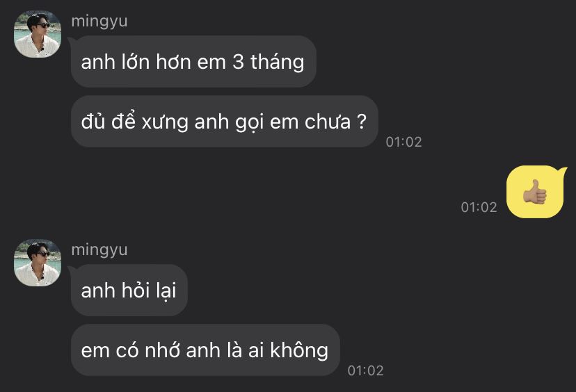
Task: Click the word 'đủ' starting second message
Action: (93, 121)
